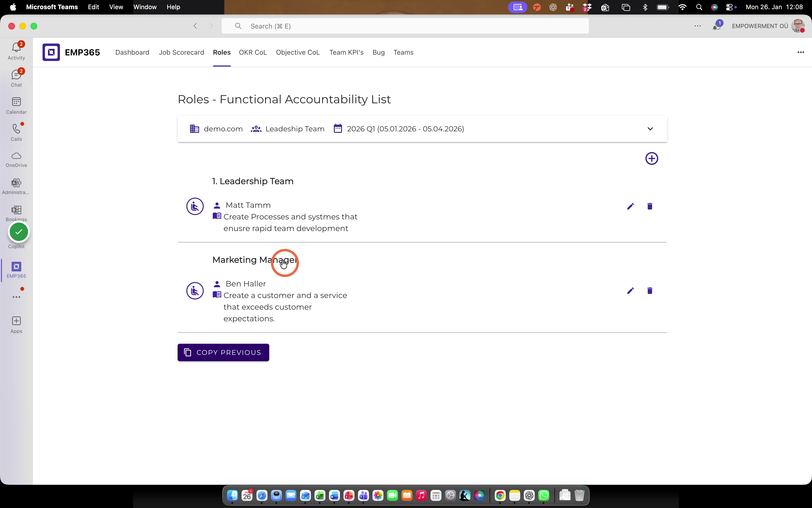Click the green checkmark status circle
812x508 pixels.
(19, 232)
